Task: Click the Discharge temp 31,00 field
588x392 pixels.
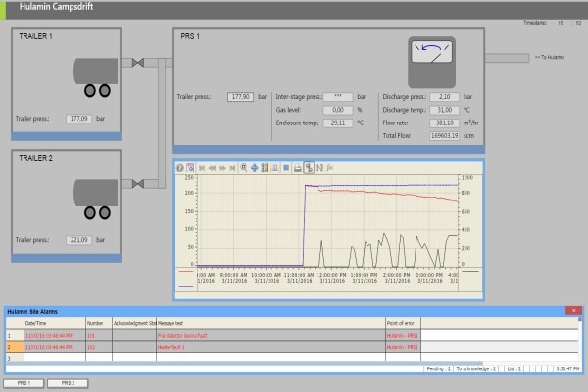Action: pos(444,110)
